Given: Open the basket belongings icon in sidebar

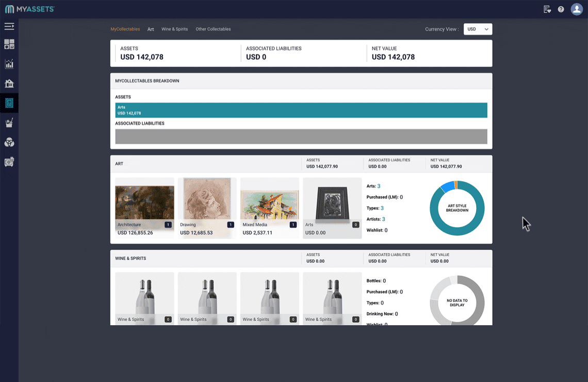Looking at the screenshot, I should (9, 123).
